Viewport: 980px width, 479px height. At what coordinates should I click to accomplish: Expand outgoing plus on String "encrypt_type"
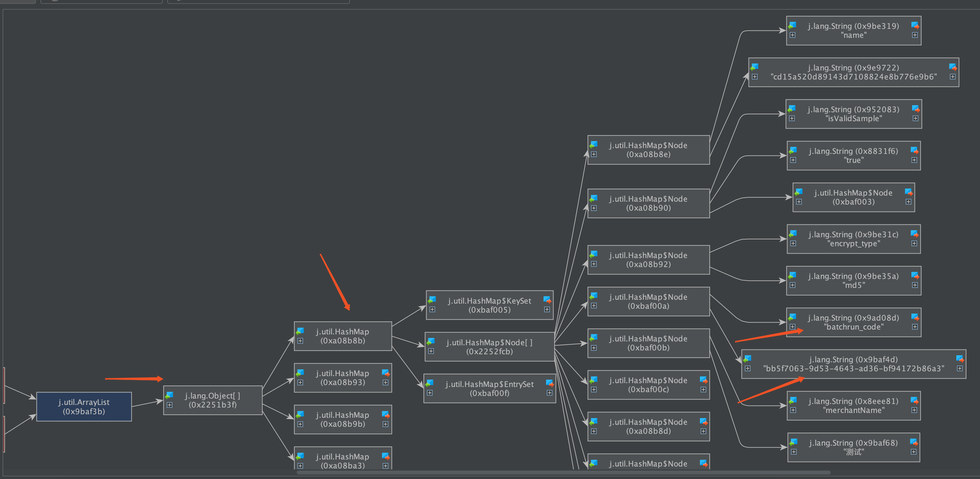(x=914, y=243)
